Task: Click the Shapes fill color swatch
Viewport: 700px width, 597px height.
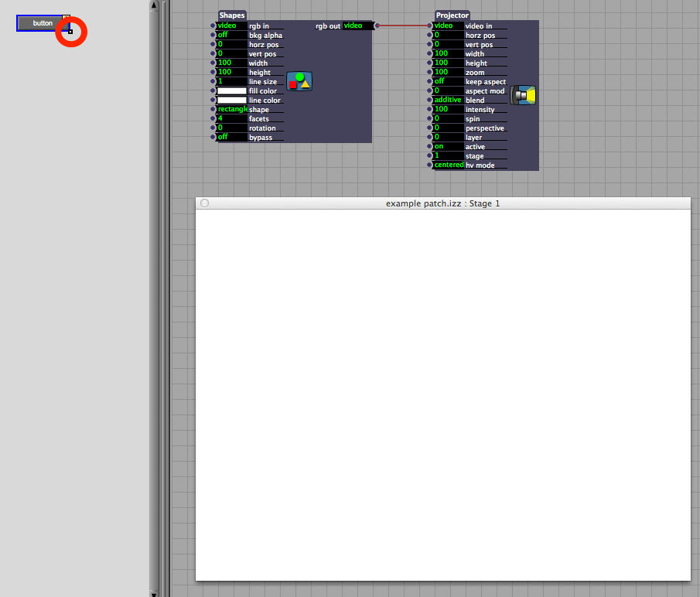Action: (x=231, y=91)
